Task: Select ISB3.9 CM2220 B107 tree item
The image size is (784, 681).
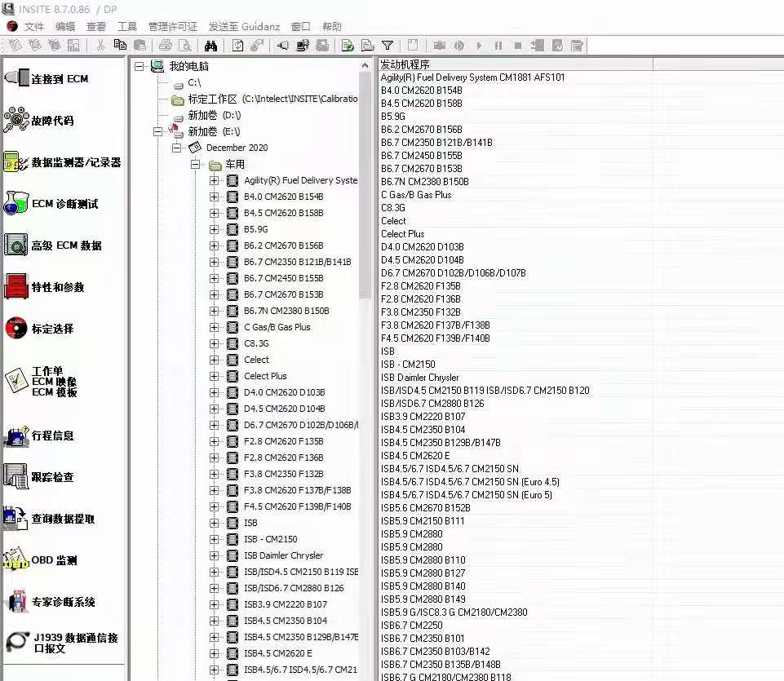Action: click(x=286, y=604)
